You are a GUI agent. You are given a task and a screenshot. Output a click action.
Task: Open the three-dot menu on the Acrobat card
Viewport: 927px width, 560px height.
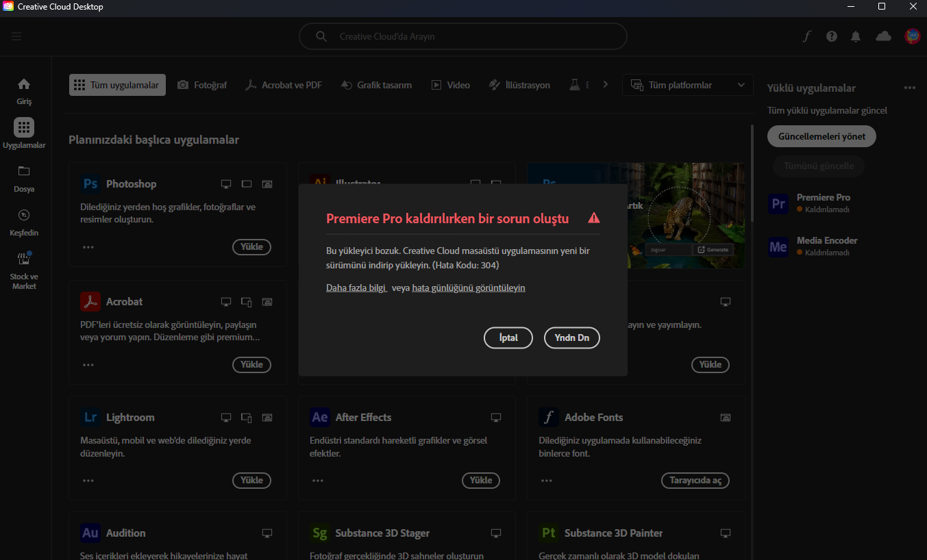(88, 365)
